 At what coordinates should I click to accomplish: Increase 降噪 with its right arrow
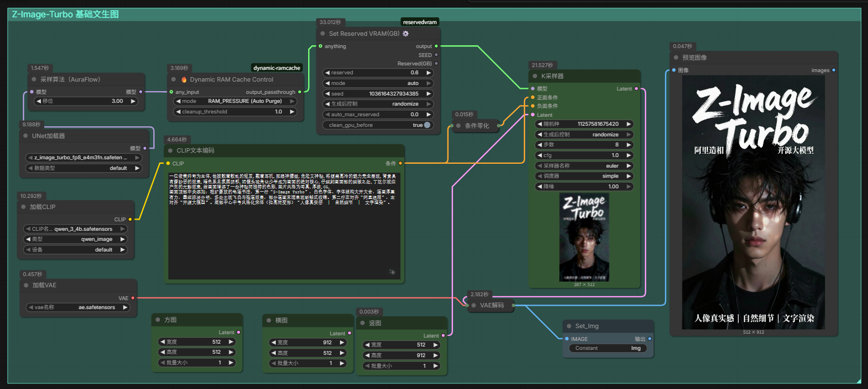click(x=628, y=187)
